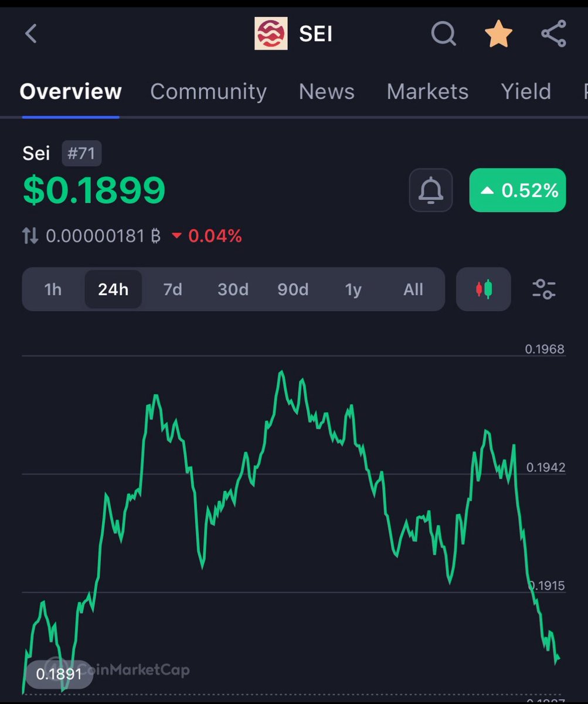Image resolution: width=588 pixels, height=704 pixels.
Task: Tap the $0.1899 price value
Action: click(x=94, y=190)
